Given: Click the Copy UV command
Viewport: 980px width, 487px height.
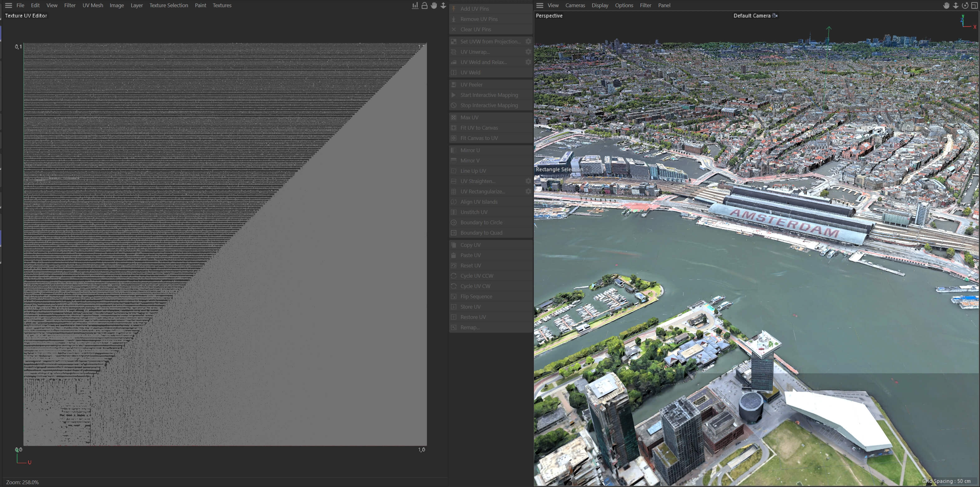Looking at the screenshot, I should [491, 245].
